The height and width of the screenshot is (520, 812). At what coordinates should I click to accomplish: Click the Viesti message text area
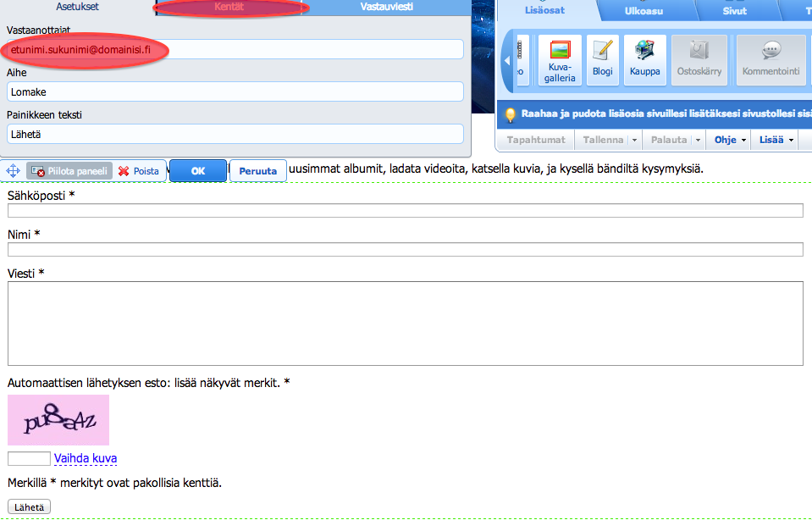[x=405, y=324]
